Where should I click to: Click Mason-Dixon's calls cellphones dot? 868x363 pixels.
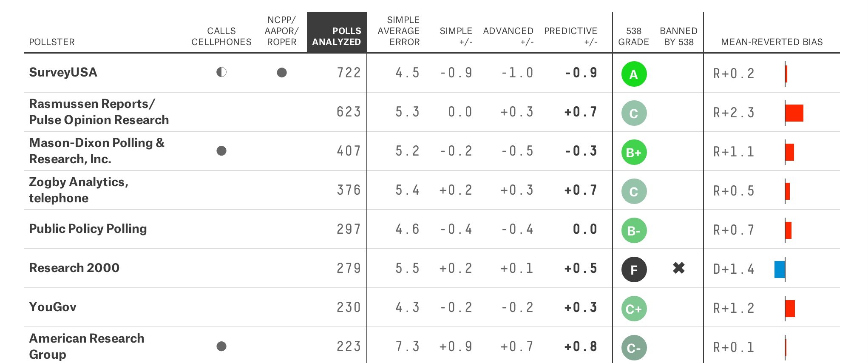(221, 151)
